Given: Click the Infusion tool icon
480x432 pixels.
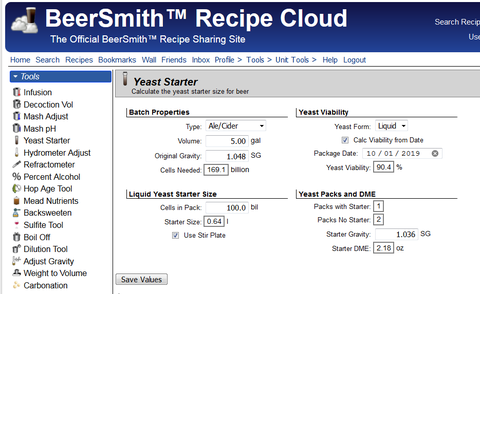Looking at the screenshot, I should pyautogui.click(x=16, y=92).
